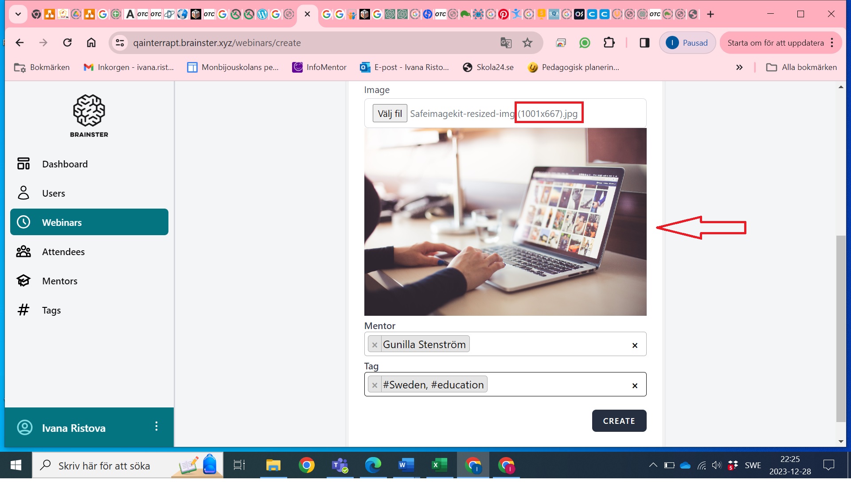Click the Tags hashtag icon
This screenshot has height=504, width=851.
pos(23,310)
